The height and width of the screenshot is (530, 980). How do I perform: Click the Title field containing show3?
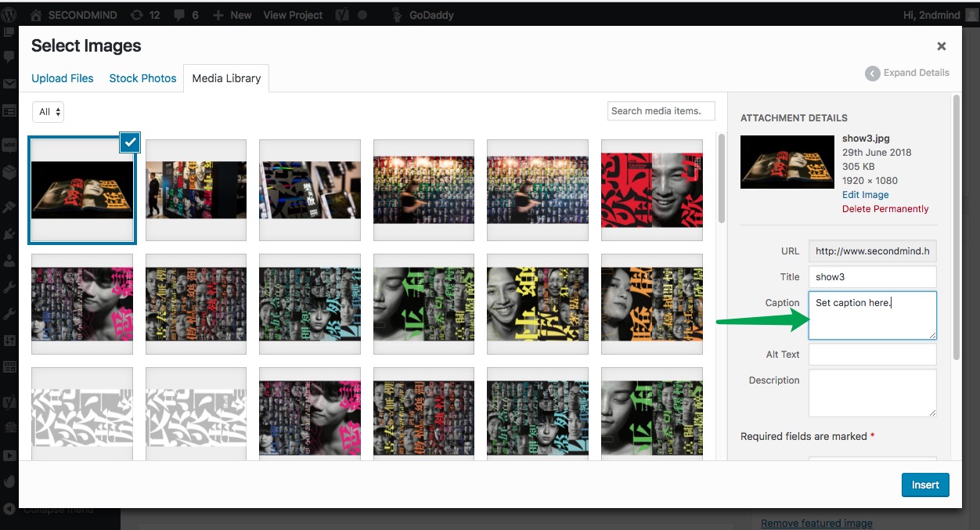[872, 276]
